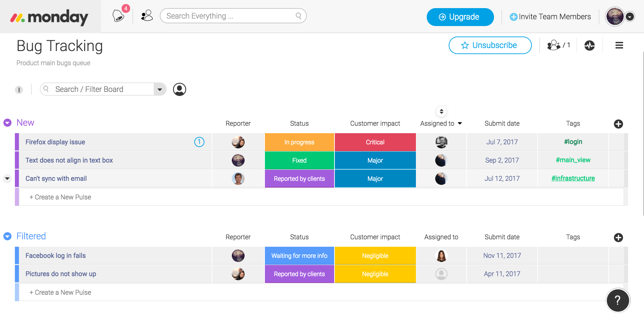
Task: Open the Facebook log in fails pulse
Action: pos(55,256)
